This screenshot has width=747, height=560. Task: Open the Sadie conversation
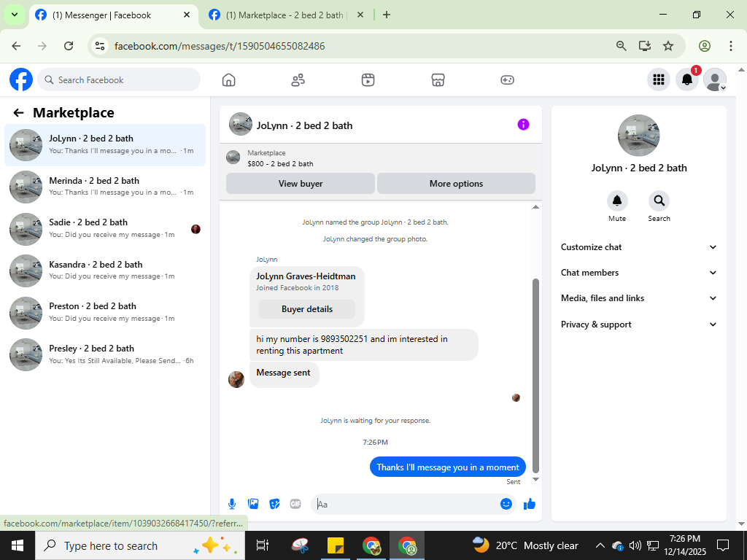105,228
